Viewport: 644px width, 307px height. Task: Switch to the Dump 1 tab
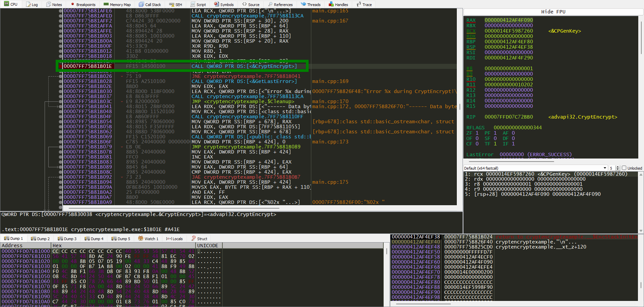[13, 238]
